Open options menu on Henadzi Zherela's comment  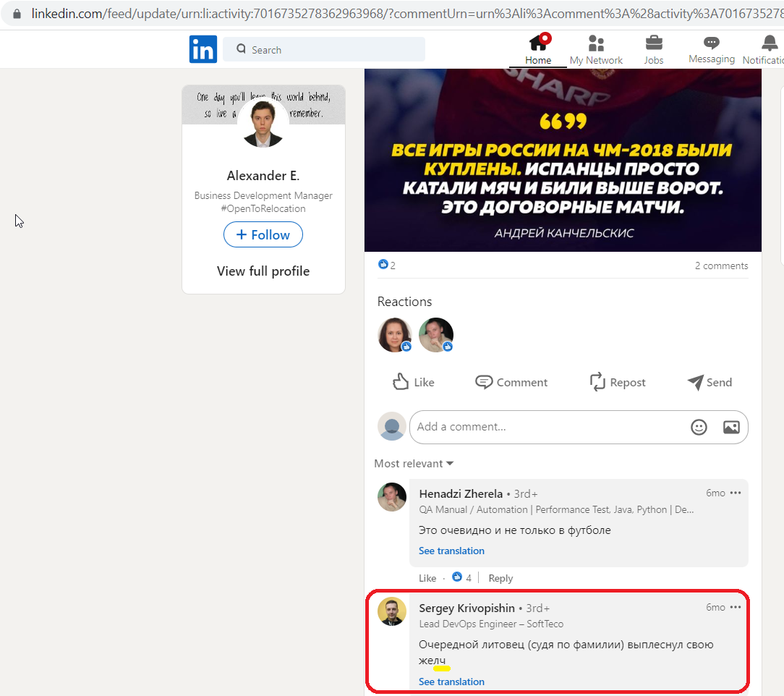(x=736, y=493)
